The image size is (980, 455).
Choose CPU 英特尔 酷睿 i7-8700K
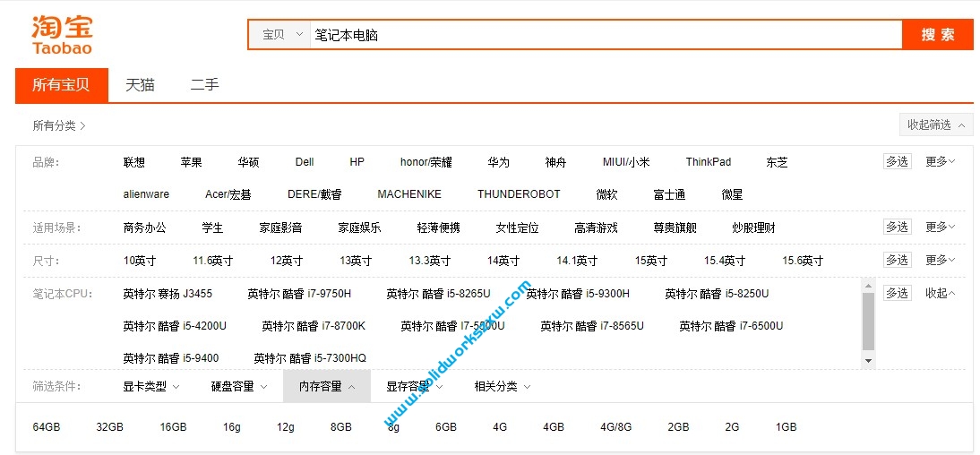click(314, 326)
